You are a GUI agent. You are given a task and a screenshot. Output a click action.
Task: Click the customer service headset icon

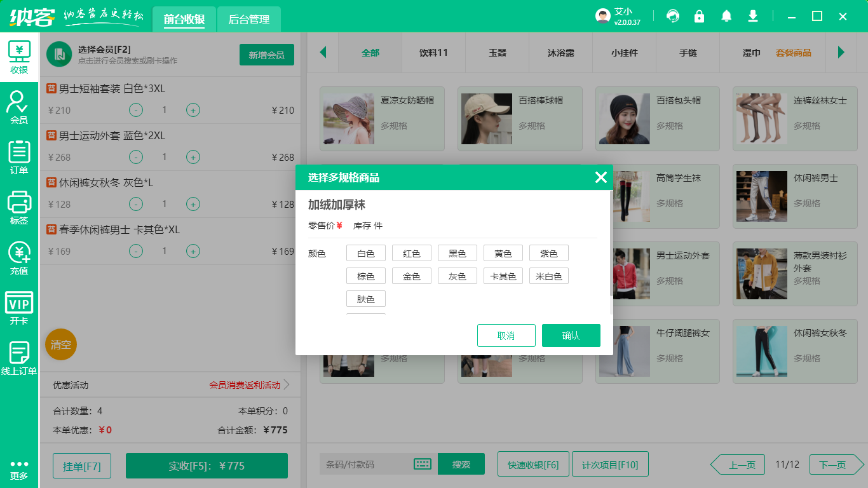point(673,16)
